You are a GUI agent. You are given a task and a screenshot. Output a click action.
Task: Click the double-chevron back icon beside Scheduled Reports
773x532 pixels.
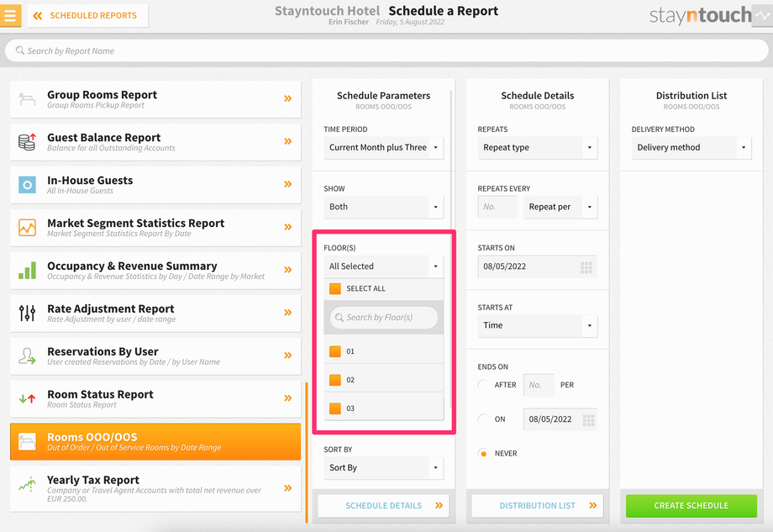(38, 16)
